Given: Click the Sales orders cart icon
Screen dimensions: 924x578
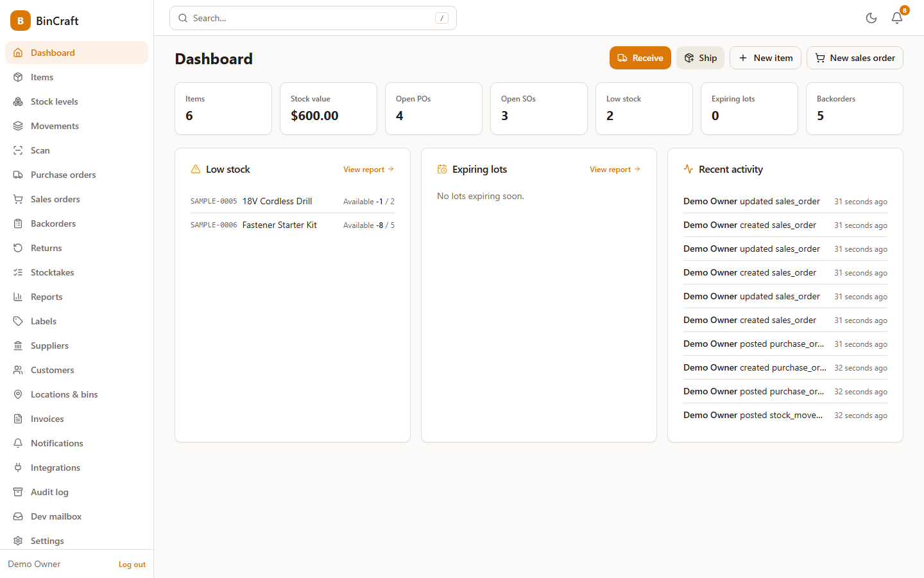Looking at the screenshot, I should point(18,199).
